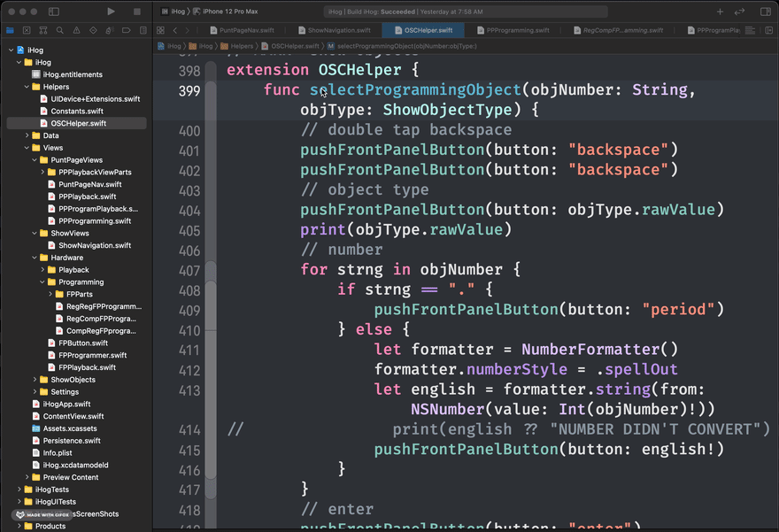Open the related items grid menu
This screenshot has width=779, height=532.
pos(160,30)
